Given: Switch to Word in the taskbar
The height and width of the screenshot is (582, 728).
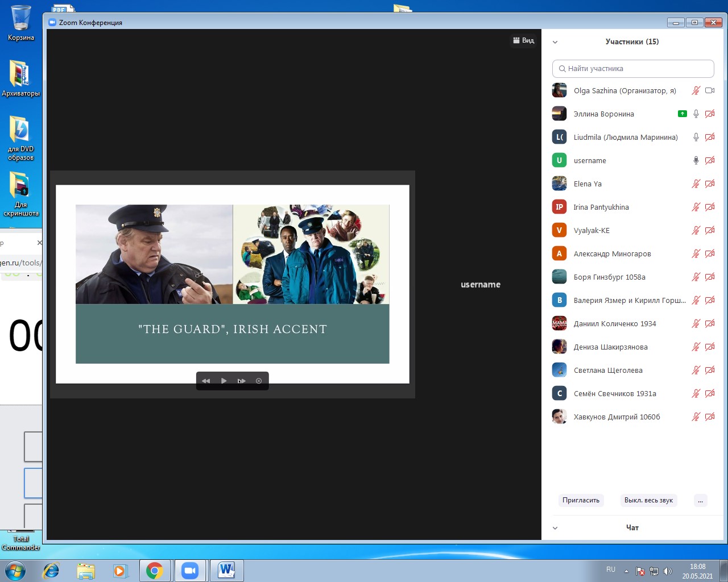Looking at the screenshot, I should (x=226, y=571).
